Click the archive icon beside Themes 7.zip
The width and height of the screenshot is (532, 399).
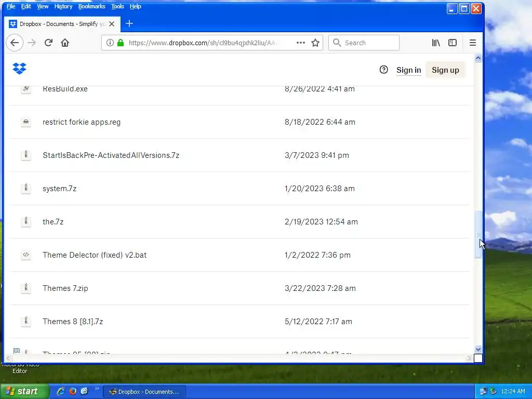[x=26, y=288]
